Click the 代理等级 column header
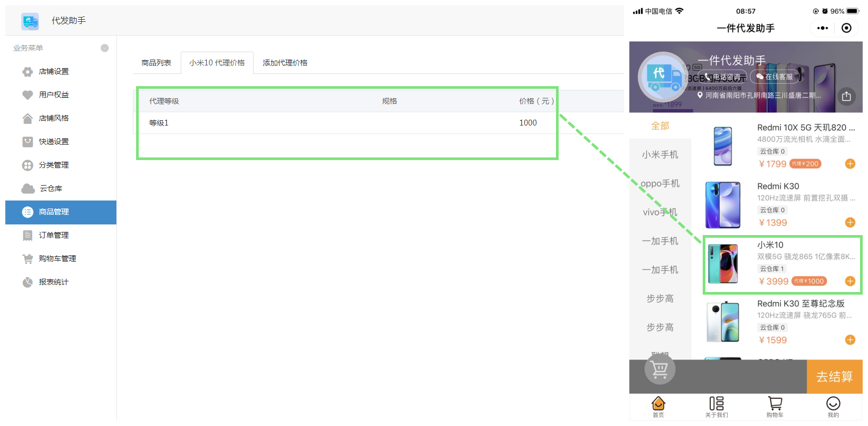 (164, 101)
